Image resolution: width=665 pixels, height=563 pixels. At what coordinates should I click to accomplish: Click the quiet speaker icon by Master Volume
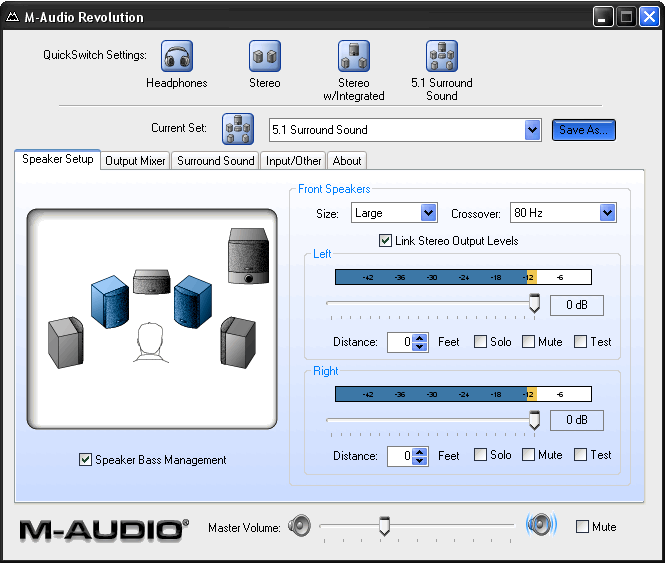299,526
